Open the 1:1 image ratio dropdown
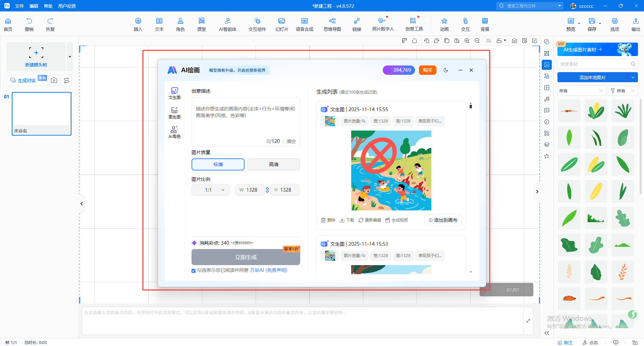 [211, 190]
